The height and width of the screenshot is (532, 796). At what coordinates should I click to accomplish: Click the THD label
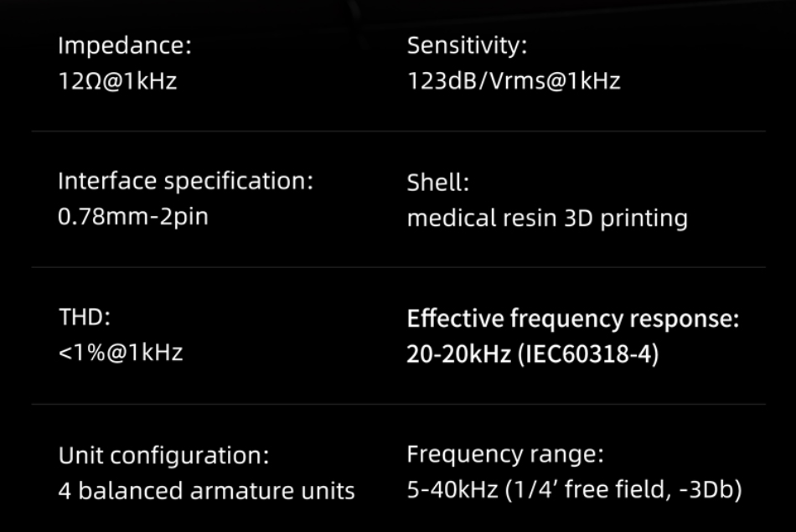coord(85,318)
